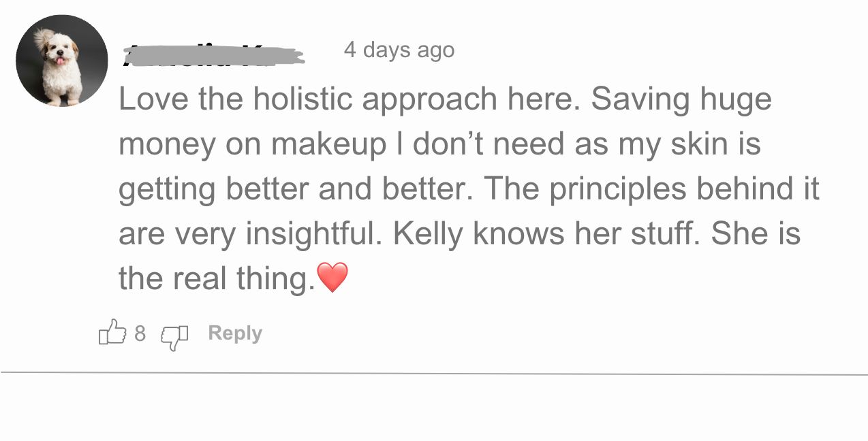The width and height of the screenshot is (868, 441).
Task: Click the phrase "Saving huge" in the comment
Action: 681,99
